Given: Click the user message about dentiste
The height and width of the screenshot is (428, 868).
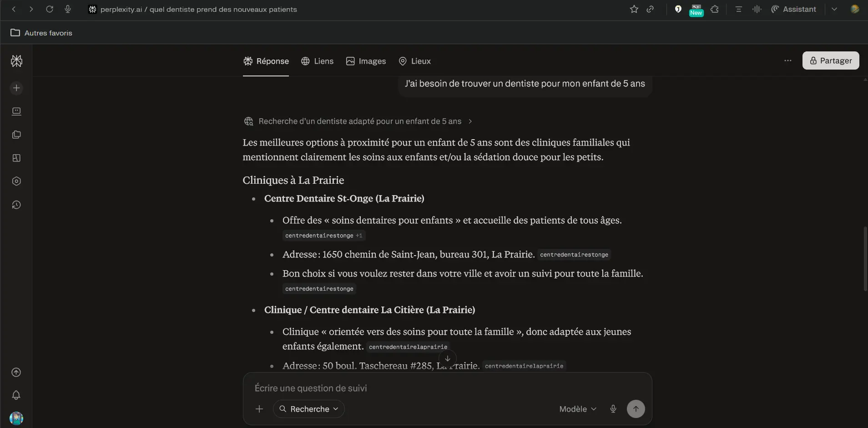Looking at the screenshot, I should coord(525,84).
